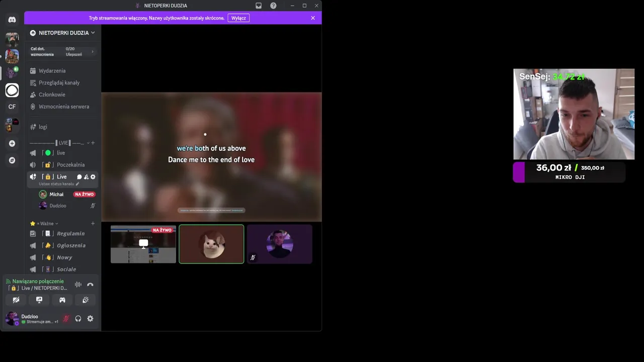Open the inbox icon in the title bar
Screen dimensions: 644x362
(x=259, y=6)
